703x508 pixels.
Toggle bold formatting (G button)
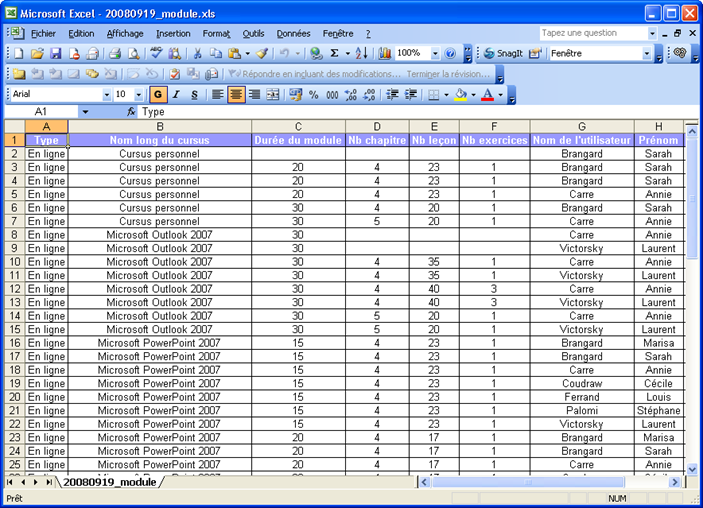click(157, 95)
